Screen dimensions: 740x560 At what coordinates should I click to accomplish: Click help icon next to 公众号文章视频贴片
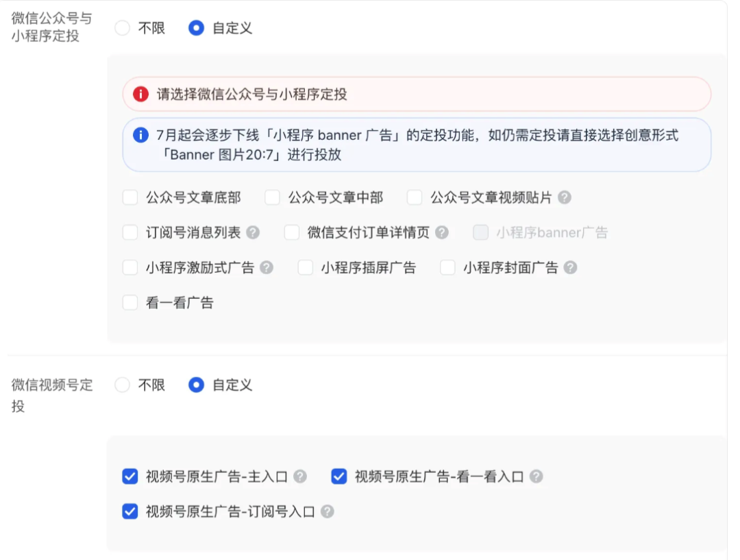click(x=565, y=197)
